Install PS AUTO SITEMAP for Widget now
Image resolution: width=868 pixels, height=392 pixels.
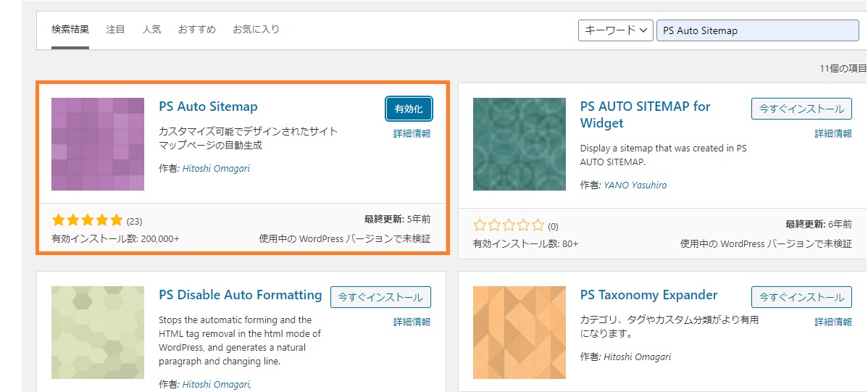[801, 109]
